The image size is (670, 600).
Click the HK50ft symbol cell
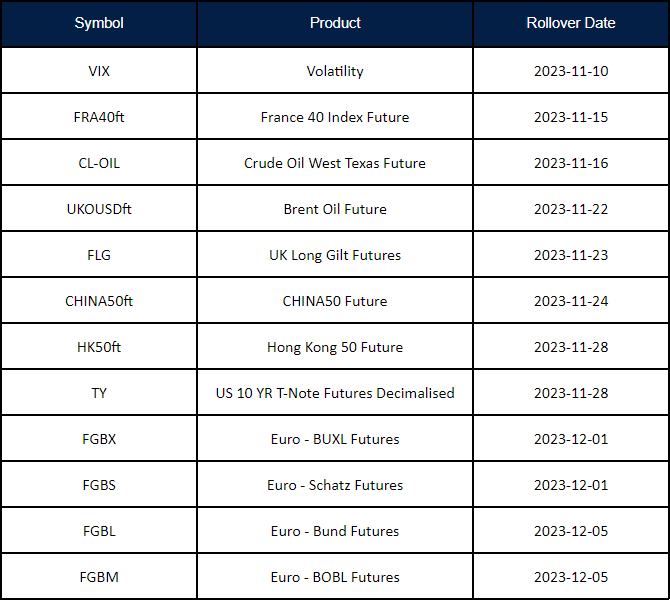pyautogui.click(x=99, y=347)
